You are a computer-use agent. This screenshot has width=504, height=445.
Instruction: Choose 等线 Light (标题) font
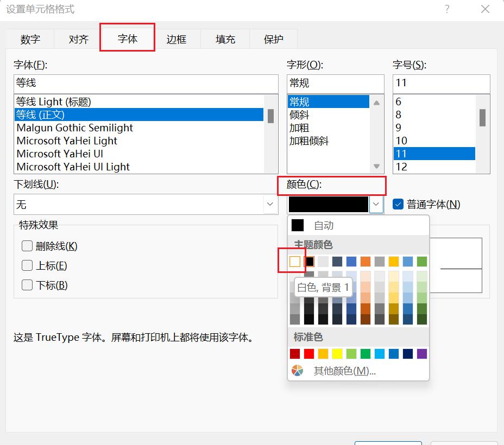coord(139,101)
